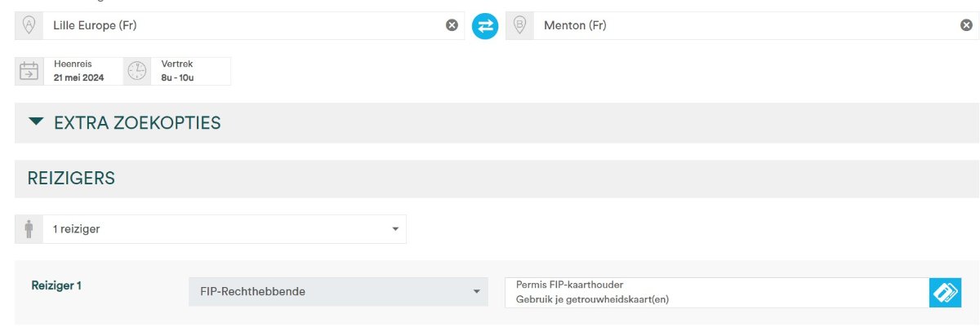The width and height of the screenshot is (980, 327).
Task: Click the destination station marker icon B
Action: pyautogui.click(x=519, y=26)
